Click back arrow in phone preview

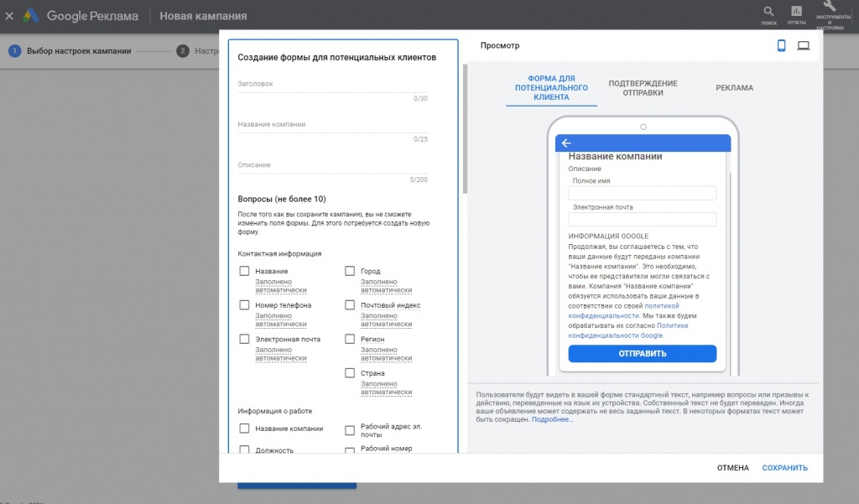tap(566, 143)
